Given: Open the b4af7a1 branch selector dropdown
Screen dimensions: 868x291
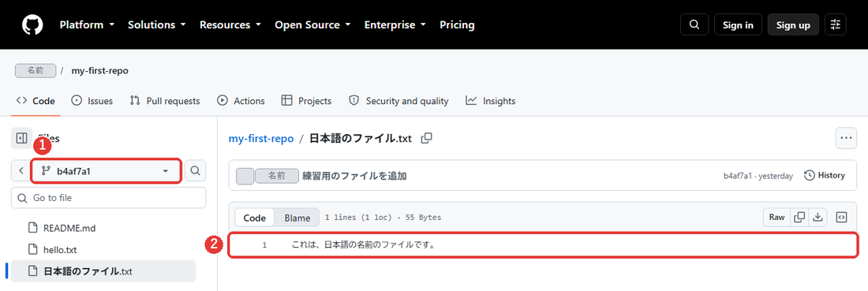Looking at the screenshot, I should click(x=106, y=171).
